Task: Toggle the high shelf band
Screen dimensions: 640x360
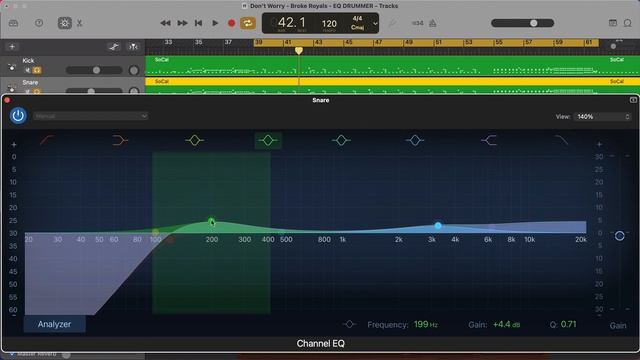Action: [x=489, y=140]
